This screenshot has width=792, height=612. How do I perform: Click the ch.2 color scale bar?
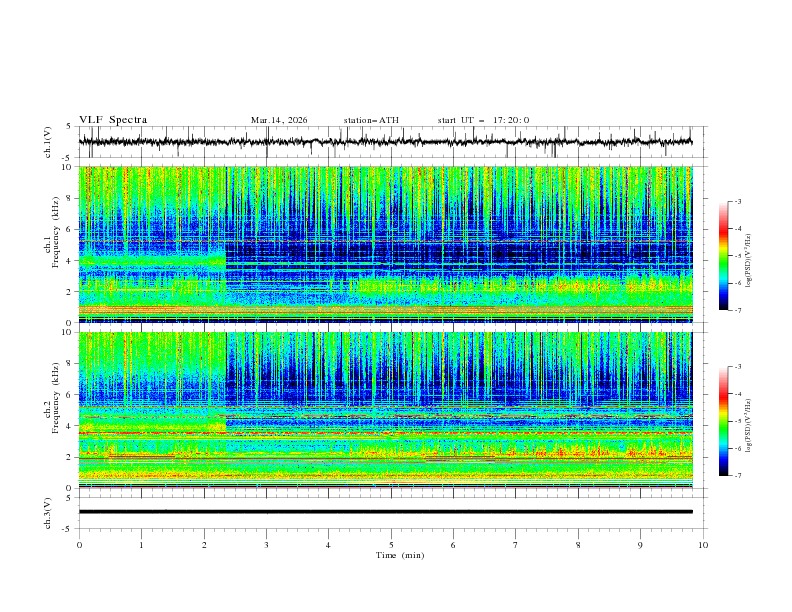pyautogui.click(x=723, y=421)
